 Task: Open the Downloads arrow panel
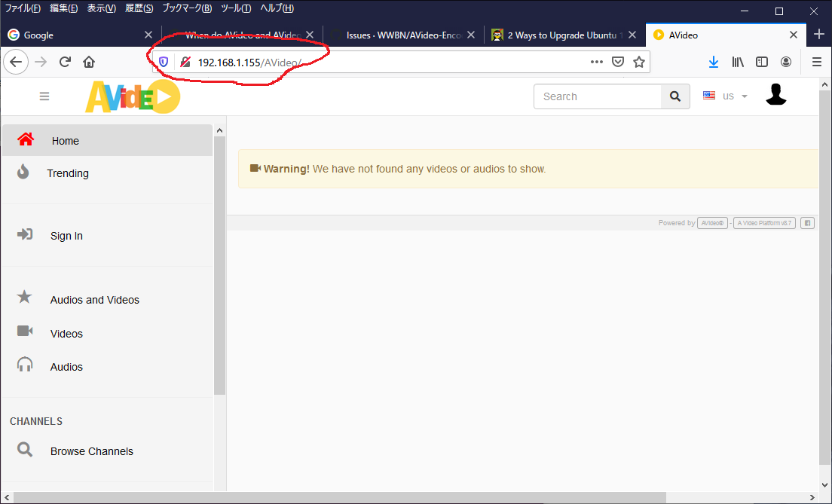click(x=713, y=62)
